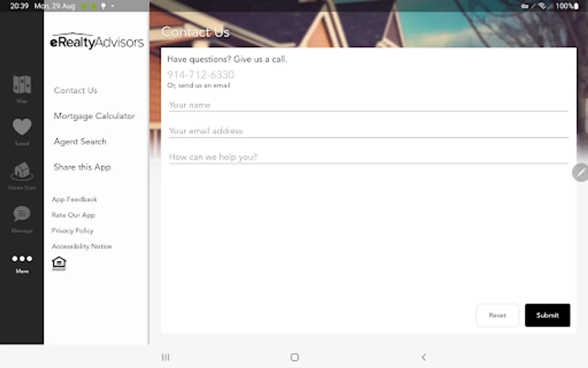This screenshot has width=588, height=368.
Task: Click 'Have questions? Give us a call.' text
Action: pyautogui.click(x=227, y=59)
